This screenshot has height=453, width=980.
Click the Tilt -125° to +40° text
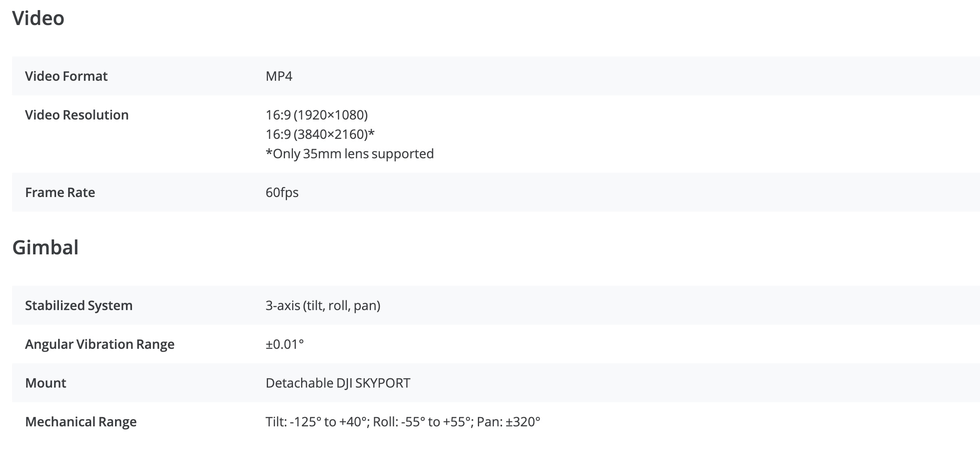tap(317, 422)
